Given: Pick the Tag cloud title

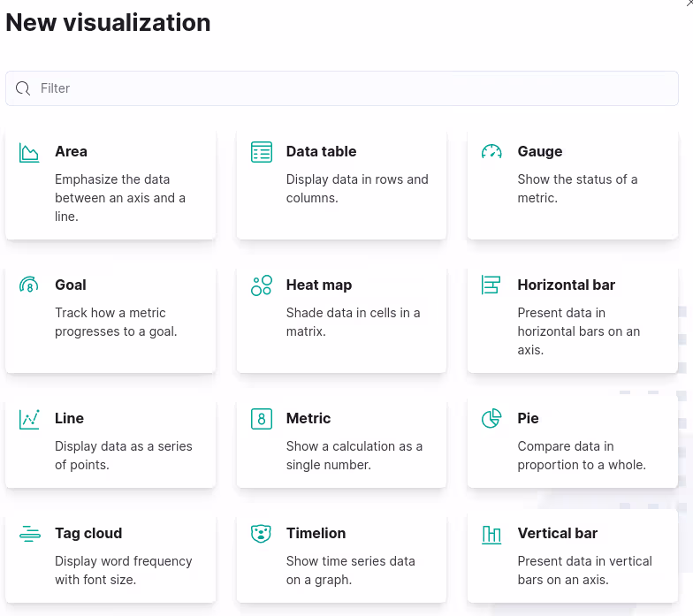Looking at the screenshot, I should [88, 533].
